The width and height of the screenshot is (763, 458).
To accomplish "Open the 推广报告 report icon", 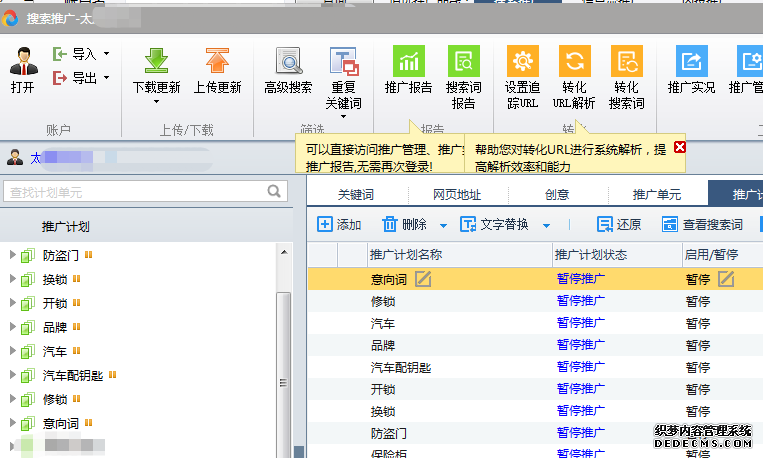I will [x=408, y=61].
